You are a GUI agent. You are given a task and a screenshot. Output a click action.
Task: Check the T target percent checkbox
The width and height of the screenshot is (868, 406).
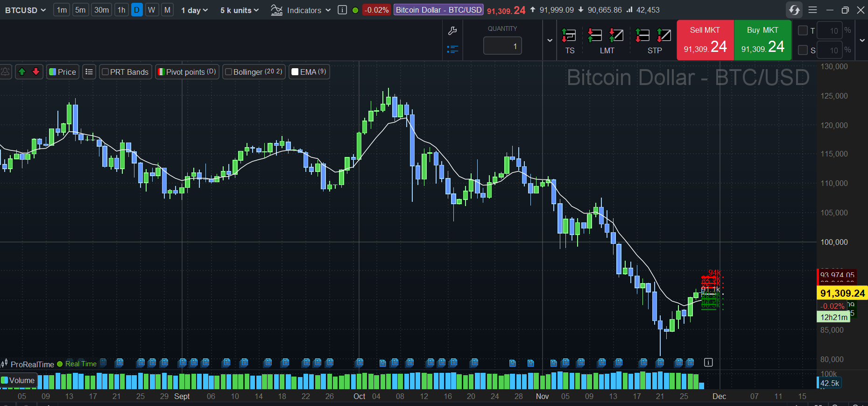pyautogui.click(x=803, y=30)
